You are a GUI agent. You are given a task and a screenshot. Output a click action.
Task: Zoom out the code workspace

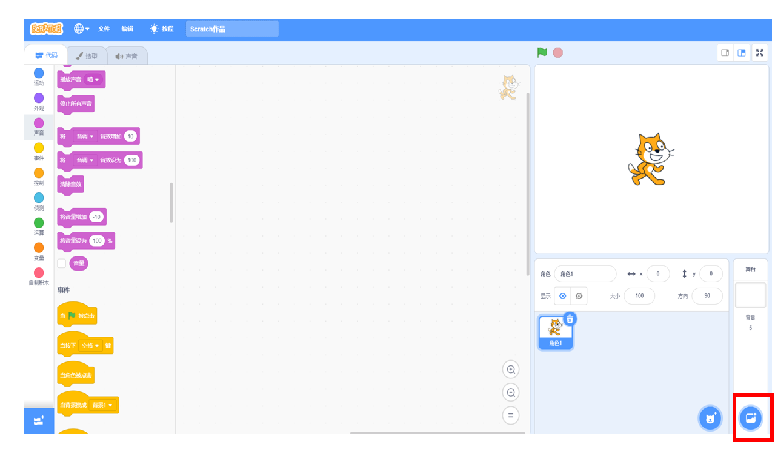(511, 393)
